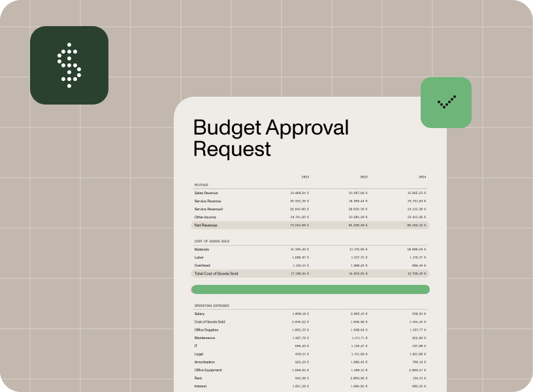Click the Budget Approval Request title
This screenshot has width=533, height=392.
click(270, 139)
